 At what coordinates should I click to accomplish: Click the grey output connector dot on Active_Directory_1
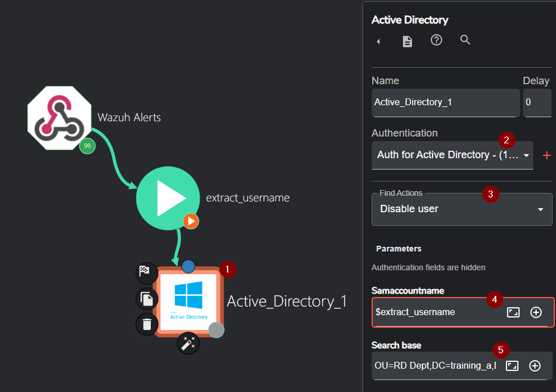click(x=216, y=330)
